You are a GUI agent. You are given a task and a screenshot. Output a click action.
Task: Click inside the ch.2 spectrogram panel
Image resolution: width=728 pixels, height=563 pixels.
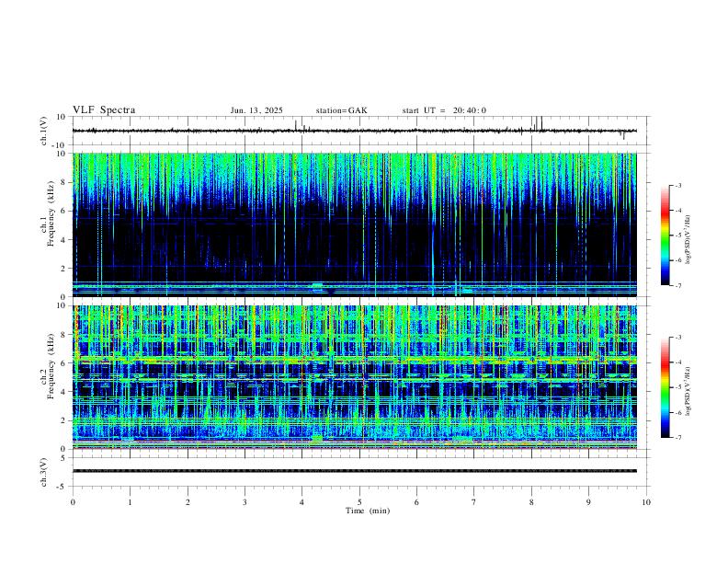tap(355, 377)
